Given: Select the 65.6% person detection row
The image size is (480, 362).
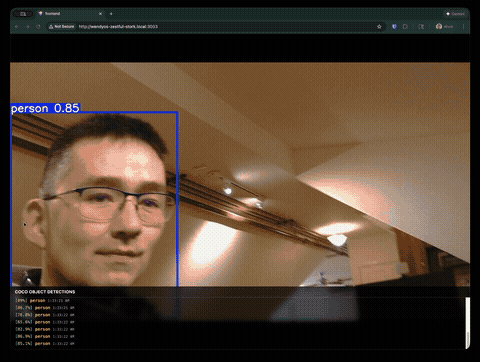Looking at the screenshot, I should (x=44, y=322).
